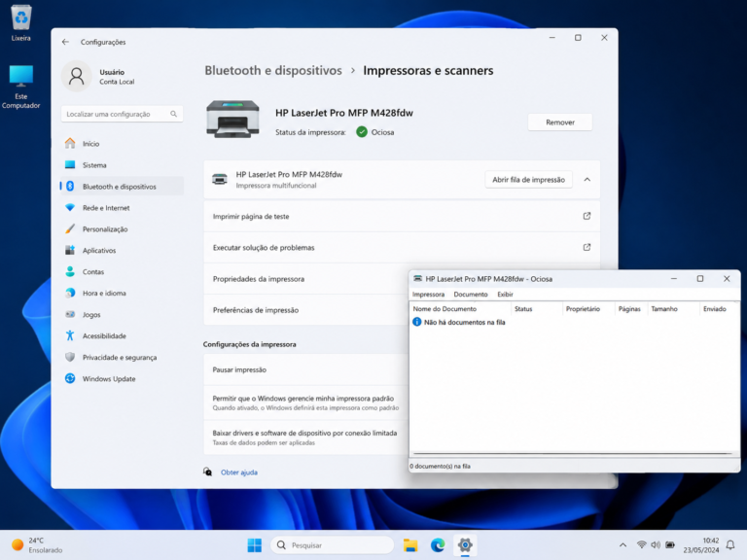Open Windows Update settings

tap(122, 378)
